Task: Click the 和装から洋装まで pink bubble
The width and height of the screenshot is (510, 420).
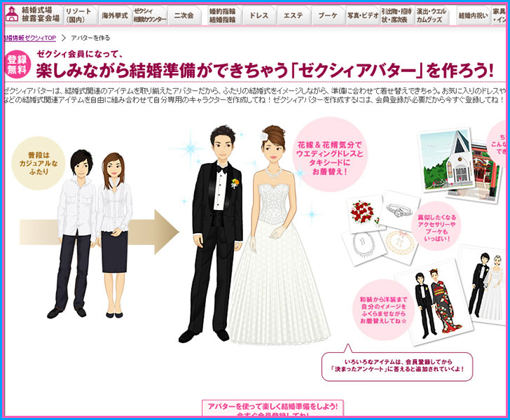Action: tap(383, 309)
